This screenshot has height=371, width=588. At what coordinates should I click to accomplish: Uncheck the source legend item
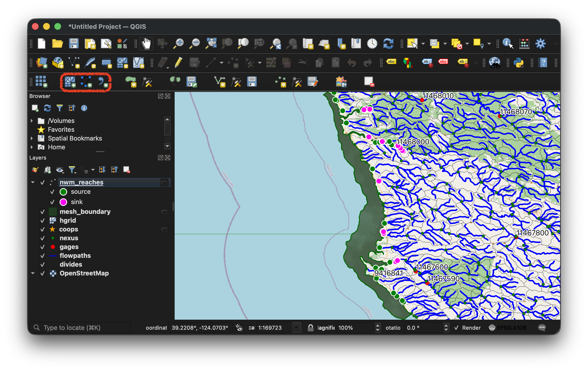(52, 192)
